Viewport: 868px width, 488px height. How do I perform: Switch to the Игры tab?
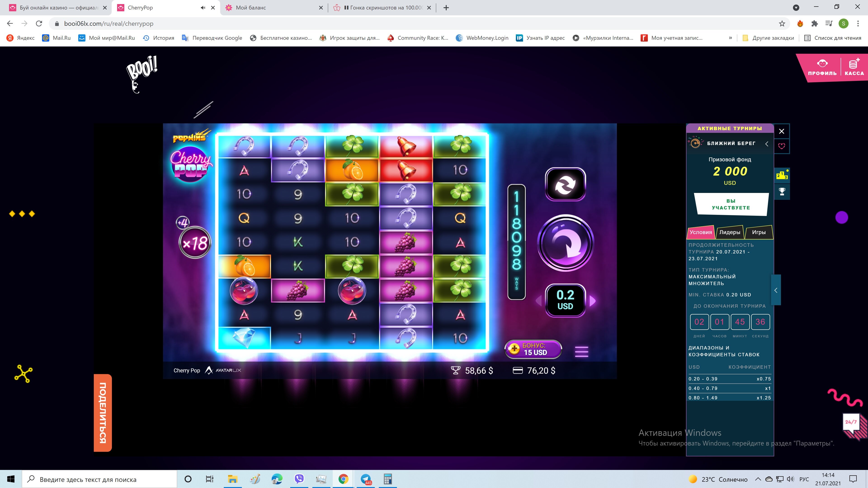[759, 232]
